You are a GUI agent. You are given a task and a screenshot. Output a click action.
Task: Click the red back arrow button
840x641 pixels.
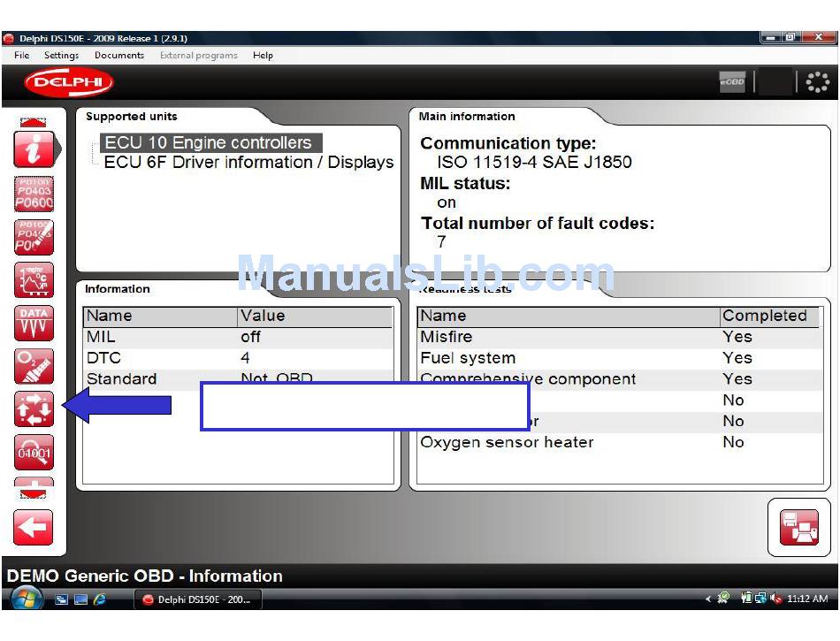click(x=34, y=528)
